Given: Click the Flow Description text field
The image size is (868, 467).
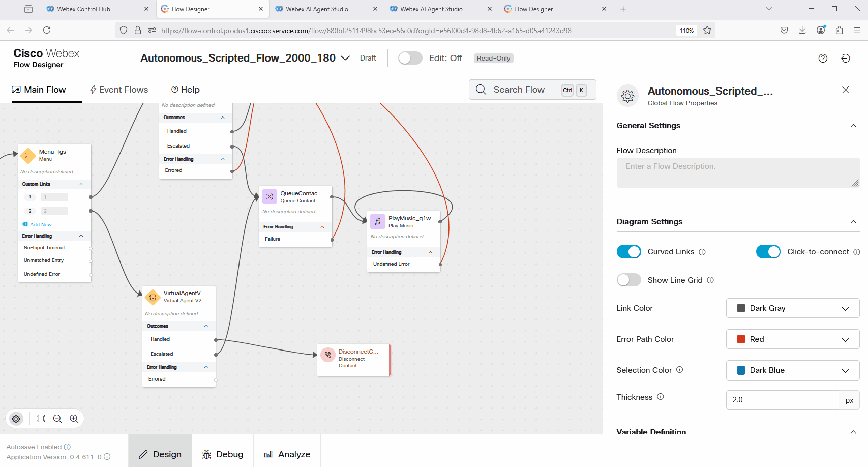Looking at the screenshot, I should [737, 172].
